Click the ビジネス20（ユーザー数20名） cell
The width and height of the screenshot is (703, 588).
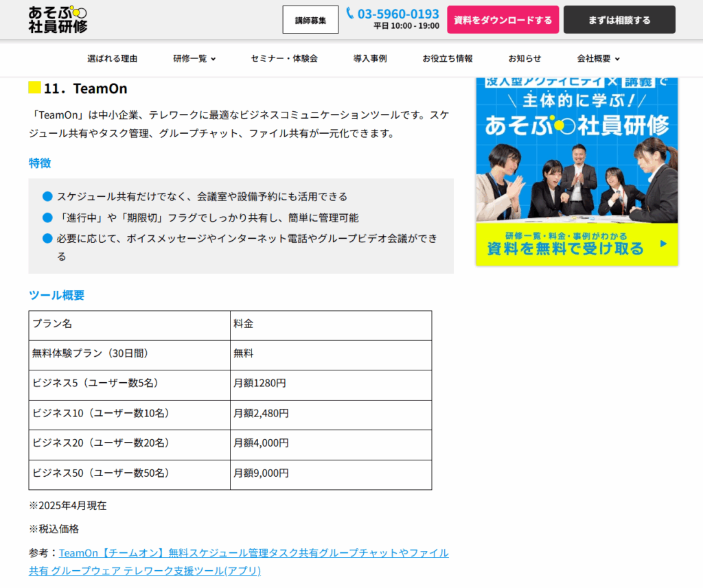(130, 445)
